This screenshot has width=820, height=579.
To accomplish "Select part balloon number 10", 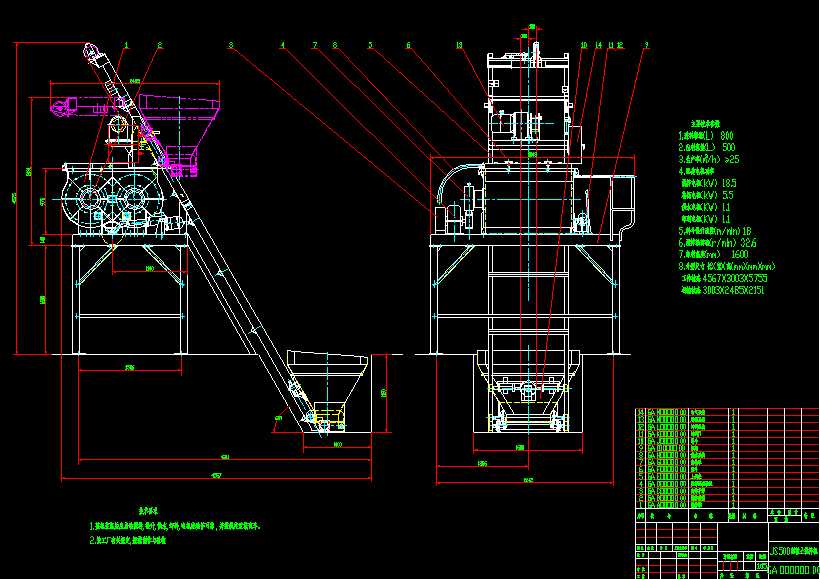I will click(584, 46).
